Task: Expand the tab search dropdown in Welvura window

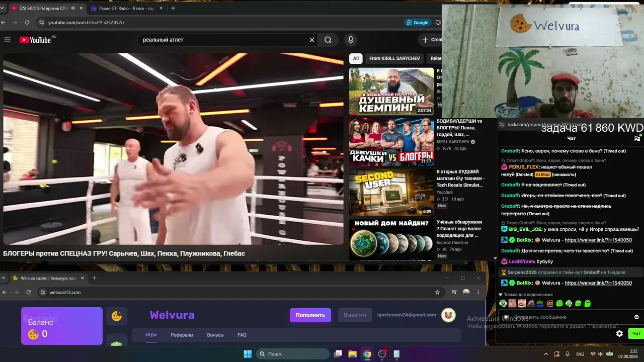Action: pyautogui.click(x=4, y=278)
